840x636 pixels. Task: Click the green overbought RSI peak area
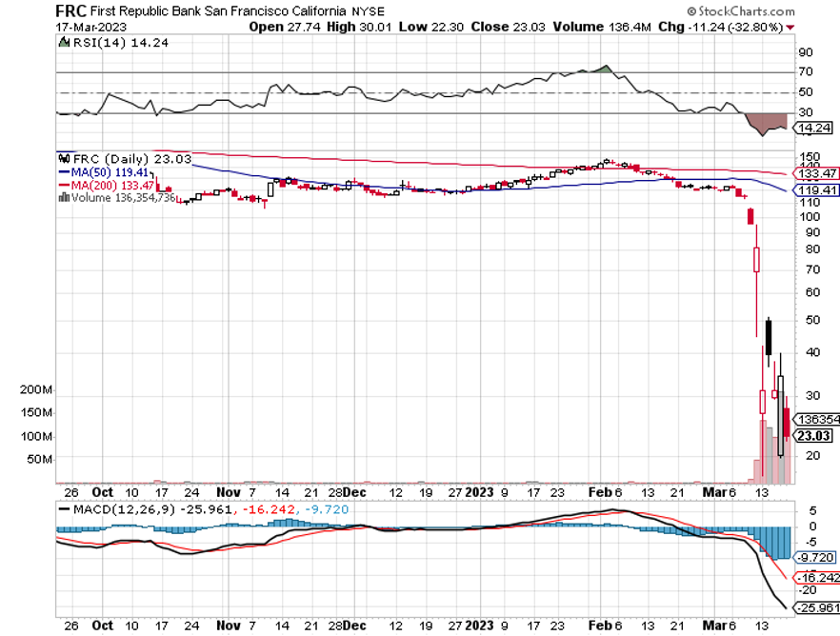[602, 70]
